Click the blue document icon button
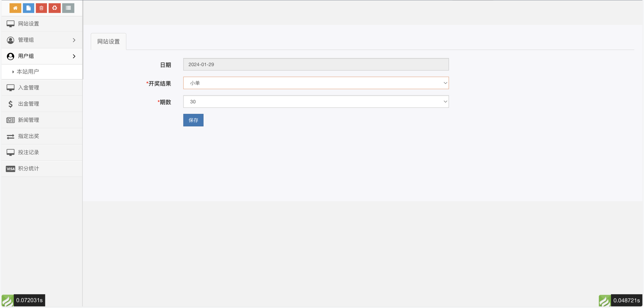Screen dimensions: 644x308 tap(28, 8)
